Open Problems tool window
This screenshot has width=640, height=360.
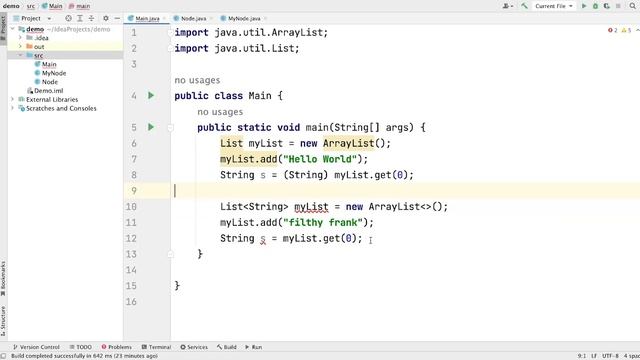pos(116,347)
